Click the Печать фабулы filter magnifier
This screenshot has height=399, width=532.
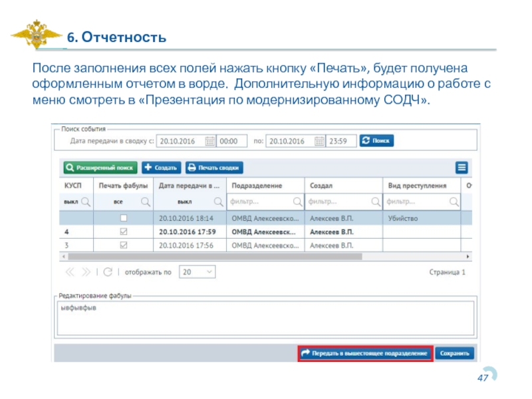146,202
